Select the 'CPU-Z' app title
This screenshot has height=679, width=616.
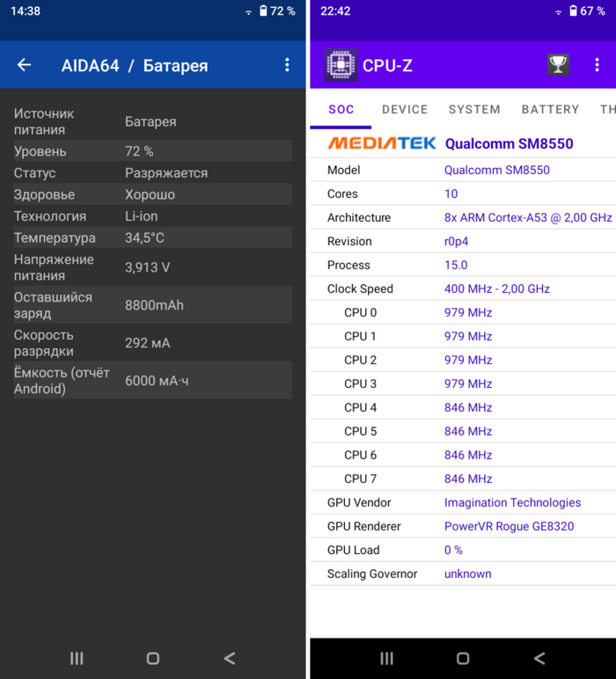pyautogui.click(x=387, y=65)
